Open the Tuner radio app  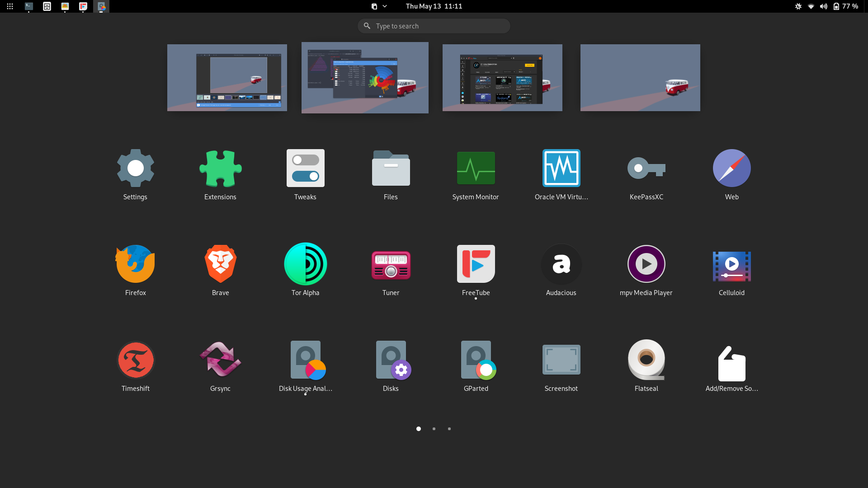391,264
